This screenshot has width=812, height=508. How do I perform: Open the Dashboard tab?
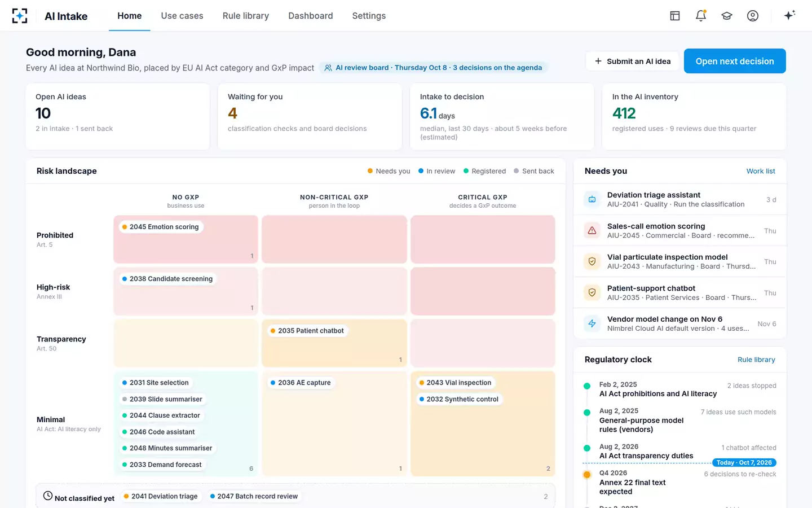click(x=311, y=16)
